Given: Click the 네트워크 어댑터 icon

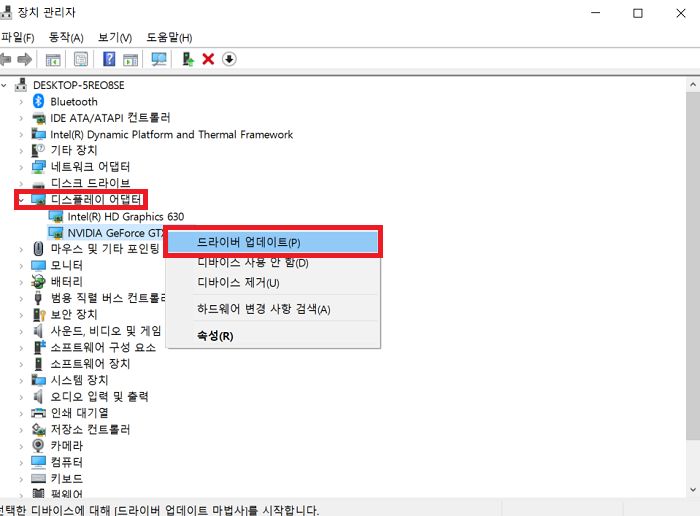Looking at the screenshot, I should coord(38,167).
